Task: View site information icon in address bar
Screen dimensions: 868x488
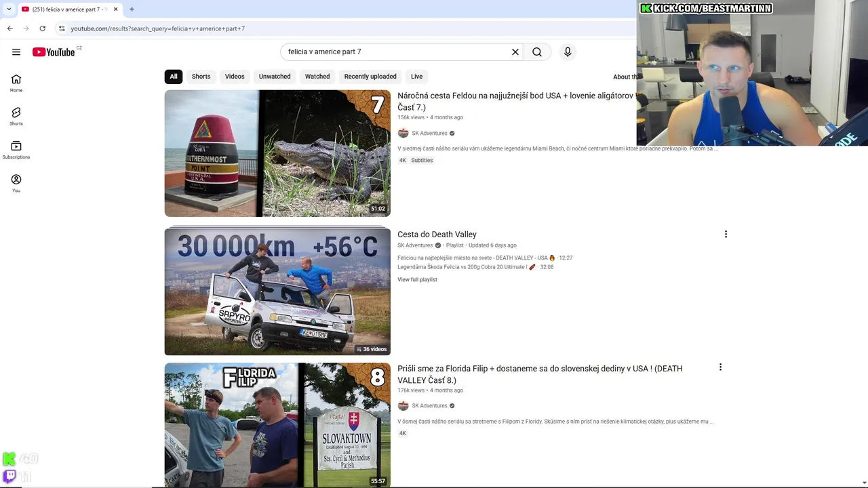Action: coord(62,28)
